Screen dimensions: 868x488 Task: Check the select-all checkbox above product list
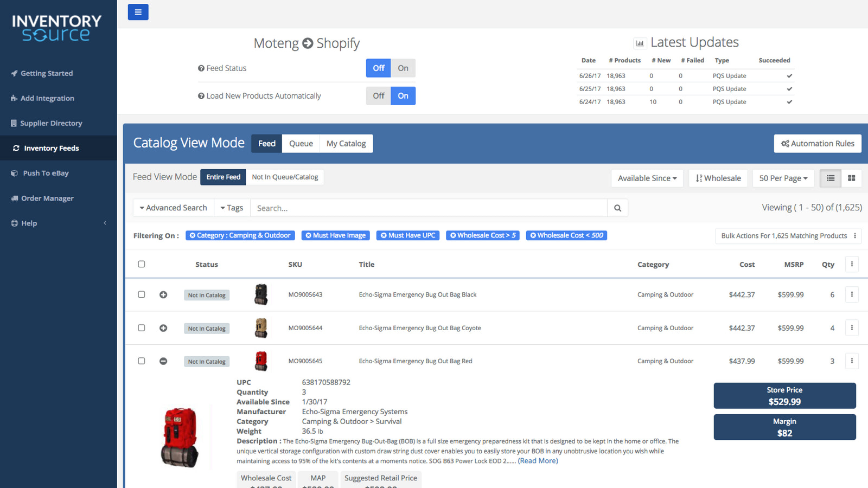141,264
